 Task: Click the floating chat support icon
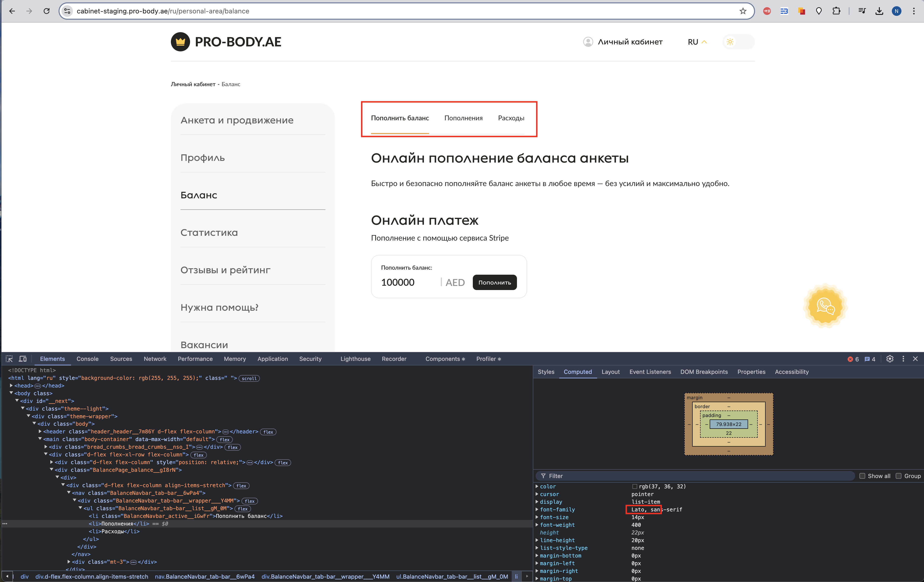click(825, 306)
